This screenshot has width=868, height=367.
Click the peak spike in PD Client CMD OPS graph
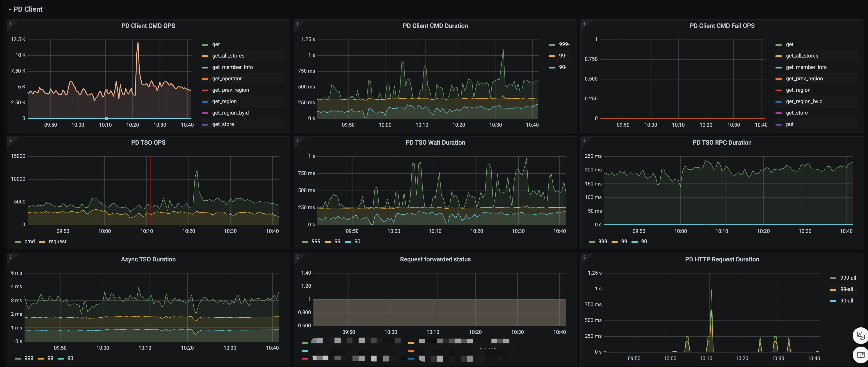pyautogui.click(x=137, y=43)
